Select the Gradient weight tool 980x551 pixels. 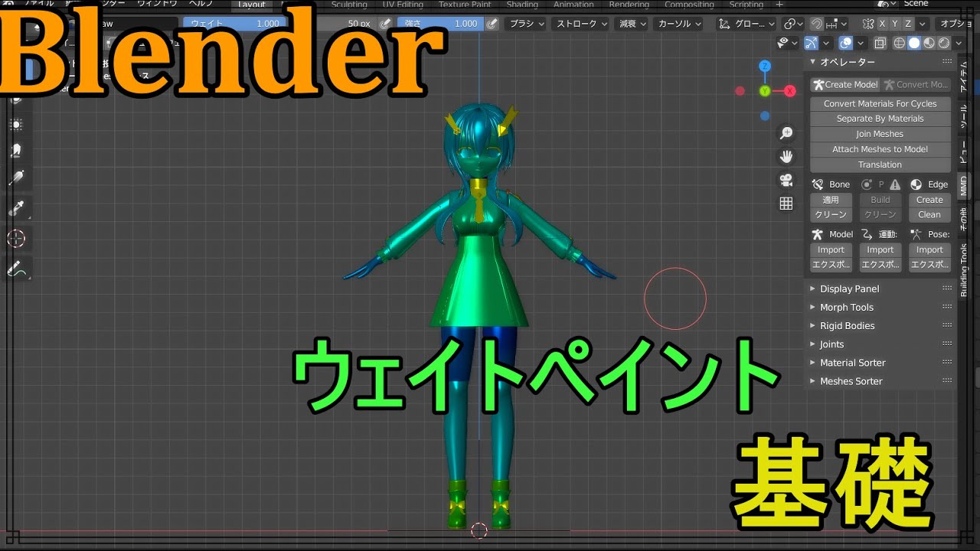[x=16, y=178]
